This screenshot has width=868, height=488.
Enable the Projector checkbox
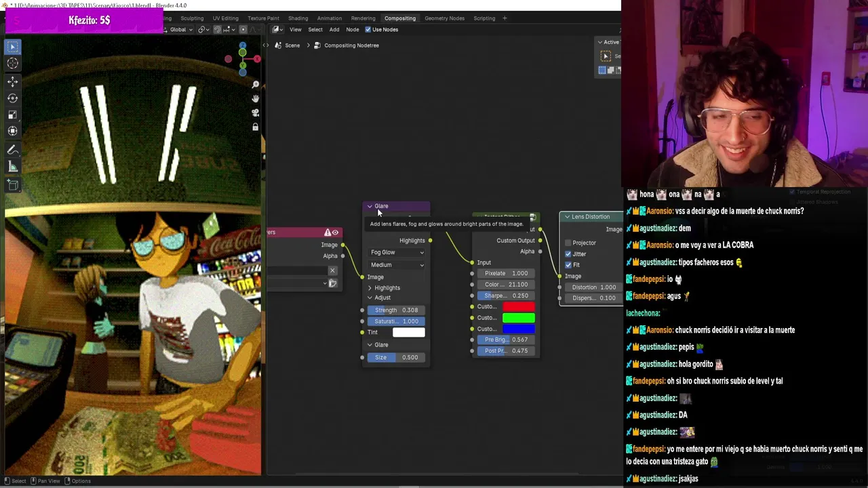pos(568,243)
